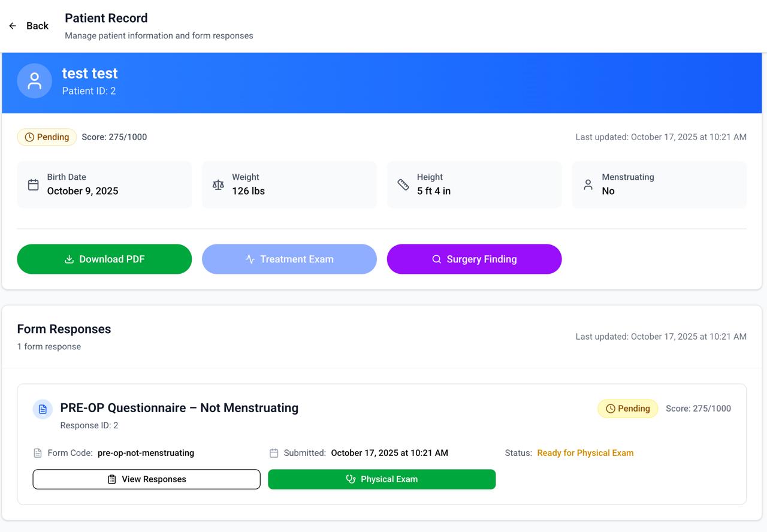This screenshot has height=532, width=767.
Task: View Responses for the PRE-OP questionnaire
Action: [x=146, y=479]
